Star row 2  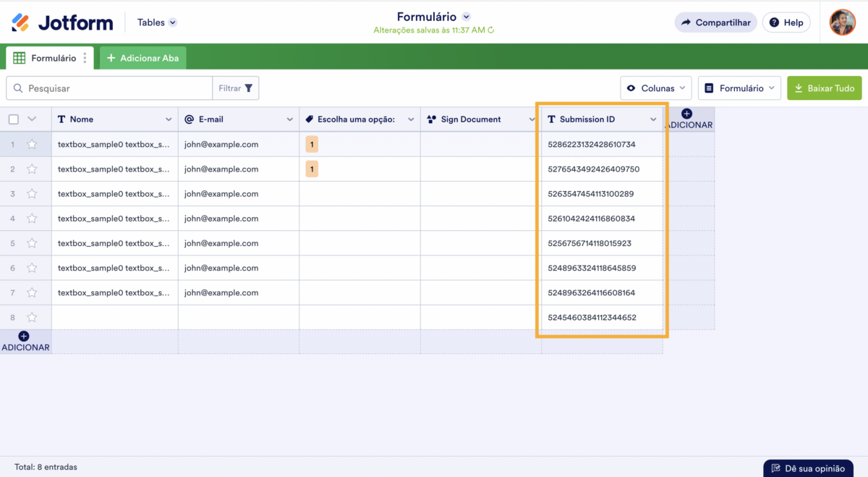(32, 169)
